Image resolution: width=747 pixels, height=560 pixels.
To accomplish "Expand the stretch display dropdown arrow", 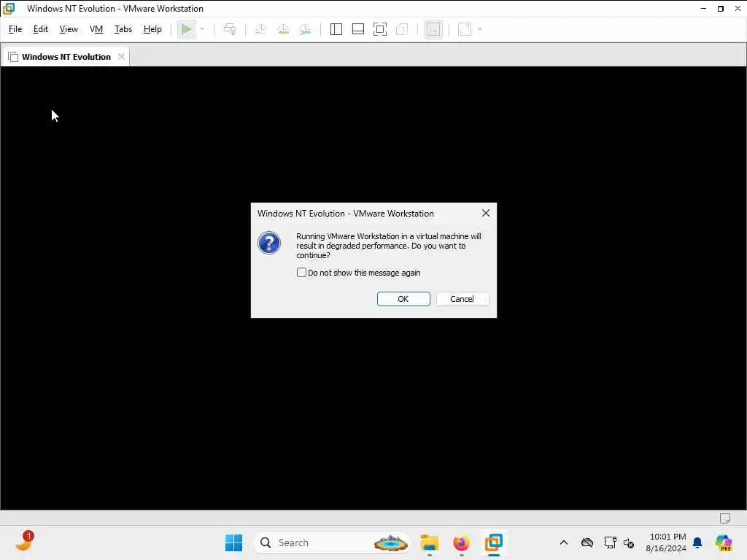I will pyautogui.click(x=480, y=29).
